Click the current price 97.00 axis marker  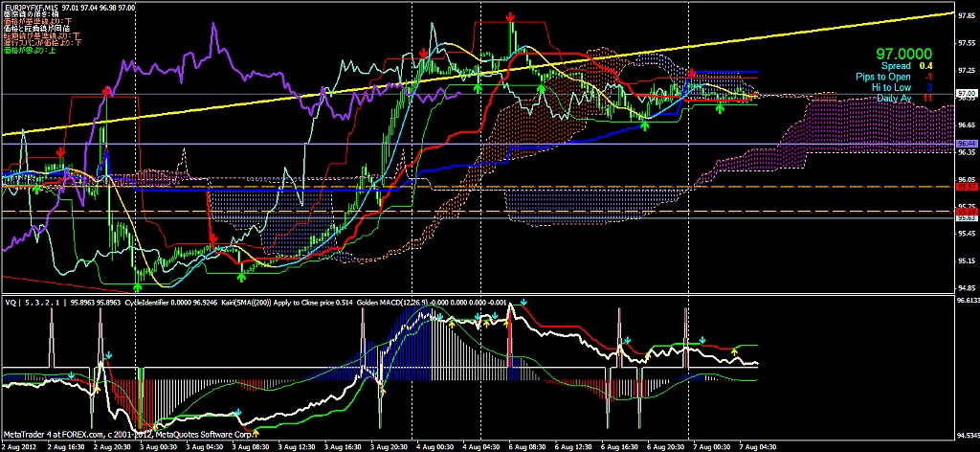967,93
